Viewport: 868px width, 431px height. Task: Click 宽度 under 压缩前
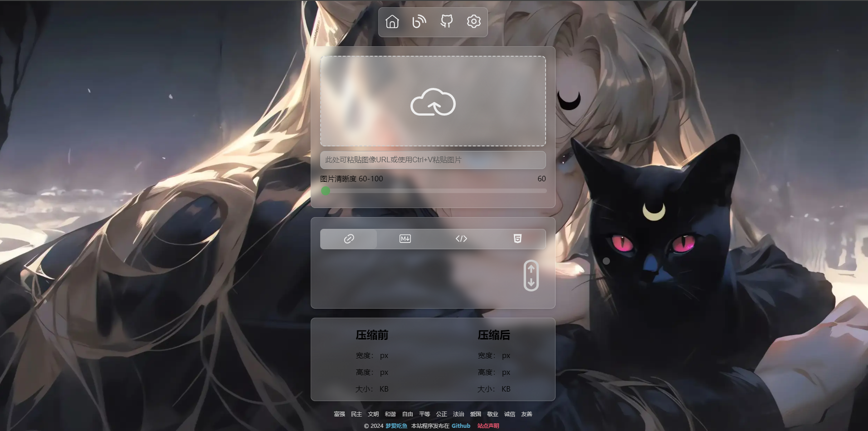372,356
